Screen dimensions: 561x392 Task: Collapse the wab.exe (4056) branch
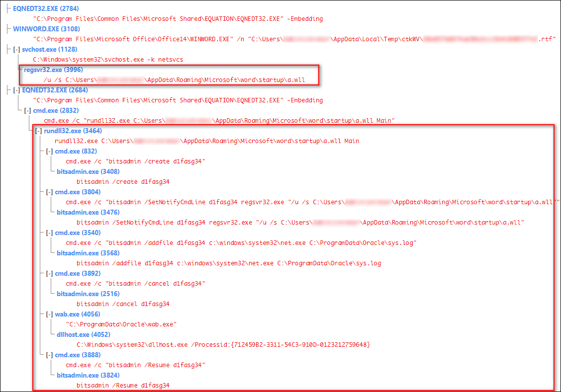49,314
